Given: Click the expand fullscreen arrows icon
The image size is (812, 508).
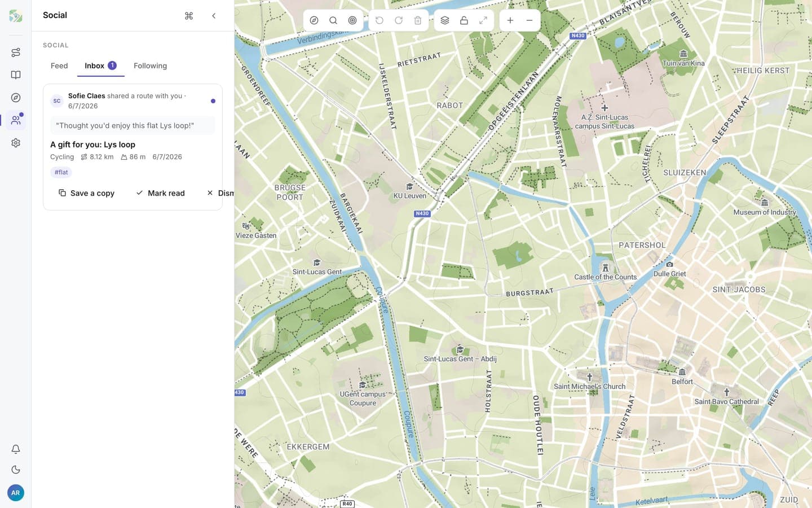Looking at the screenshot, I should coord(483,20).
